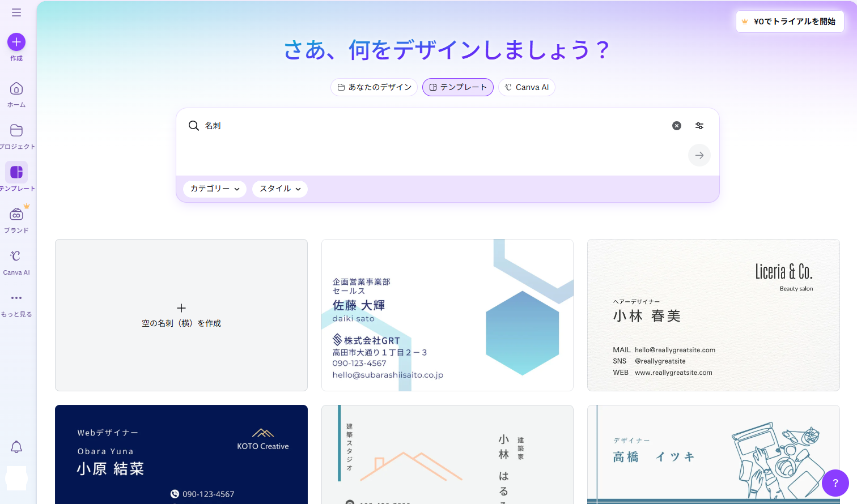Create a blank card with 空の名刺（横）を作成
Image resolution: width=857 pixels, height=504 pixels.
tap(181, 315)
